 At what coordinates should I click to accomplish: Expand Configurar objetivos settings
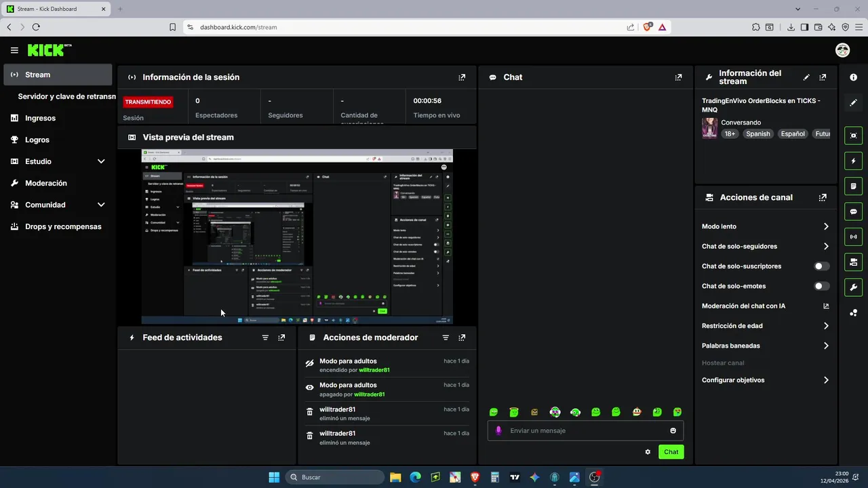[826, 380]
